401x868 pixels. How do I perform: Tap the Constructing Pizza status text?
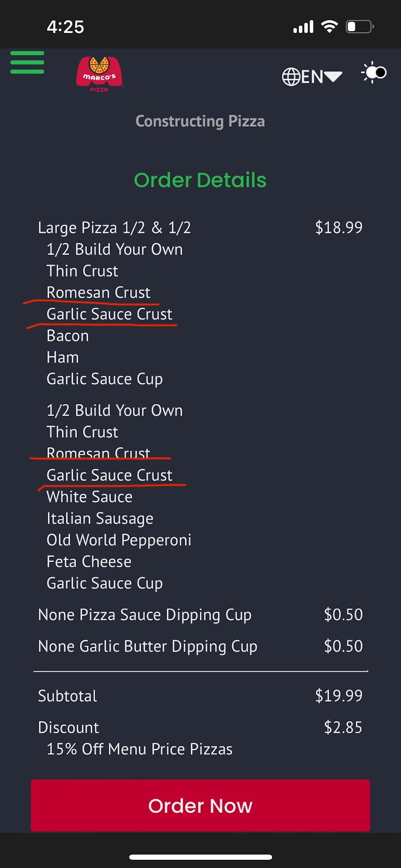(x=200, y=121)
